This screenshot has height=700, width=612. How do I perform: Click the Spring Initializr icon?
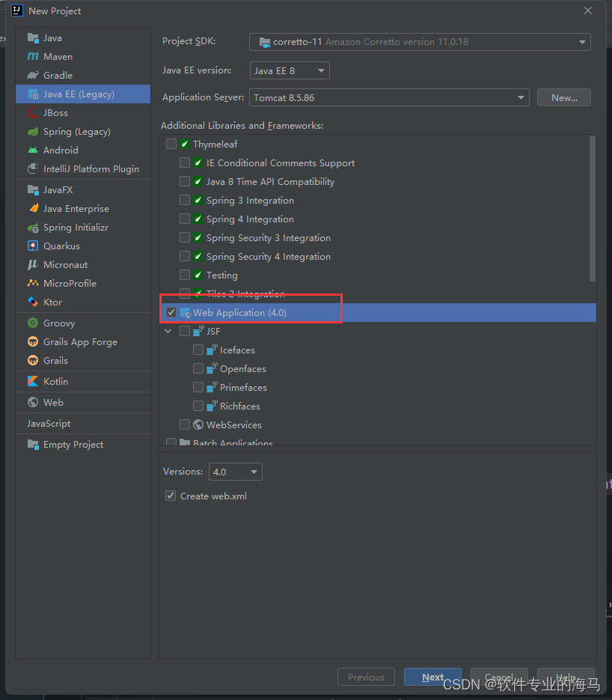[33, 228]
